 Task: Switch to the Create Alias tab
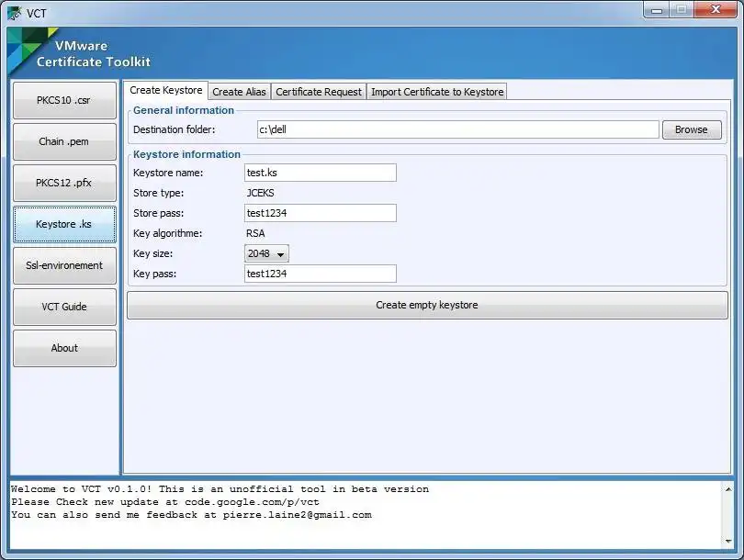239,92
